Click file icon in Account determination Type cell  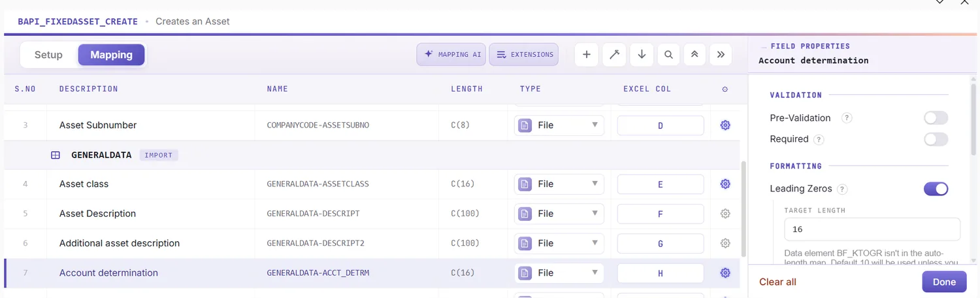pos(525,273)
